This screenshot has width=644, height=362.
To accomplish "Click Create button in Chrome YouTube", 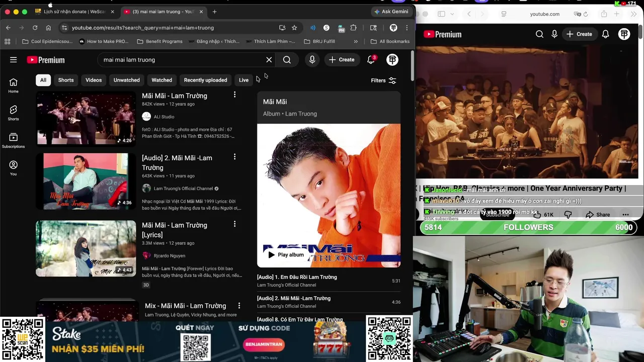I will [x=342, y=60].
